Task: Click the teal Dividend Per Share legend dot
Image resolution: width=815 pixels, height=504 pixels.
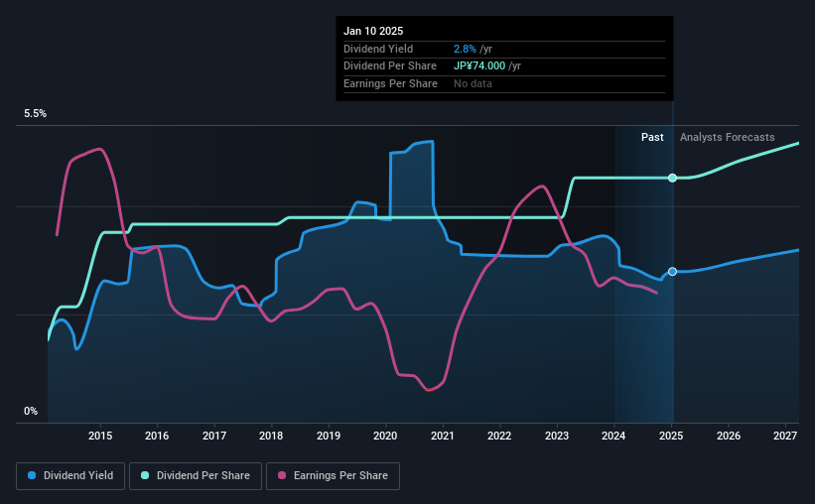Action: click(145, 475)
